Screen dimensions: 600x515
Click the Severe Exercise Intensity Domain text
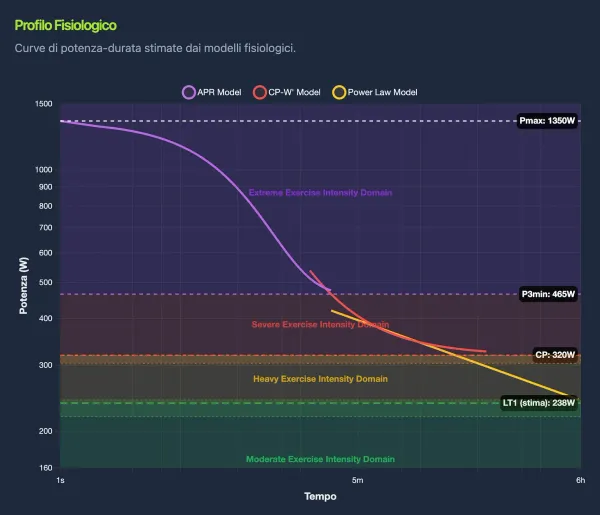click(x=320, y=324)
